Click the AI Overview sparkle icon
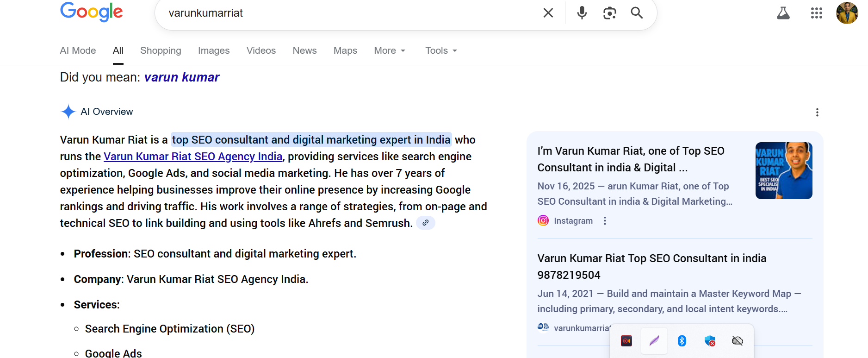This screenshot has height=358, width=868. click(x=68, y=112)
